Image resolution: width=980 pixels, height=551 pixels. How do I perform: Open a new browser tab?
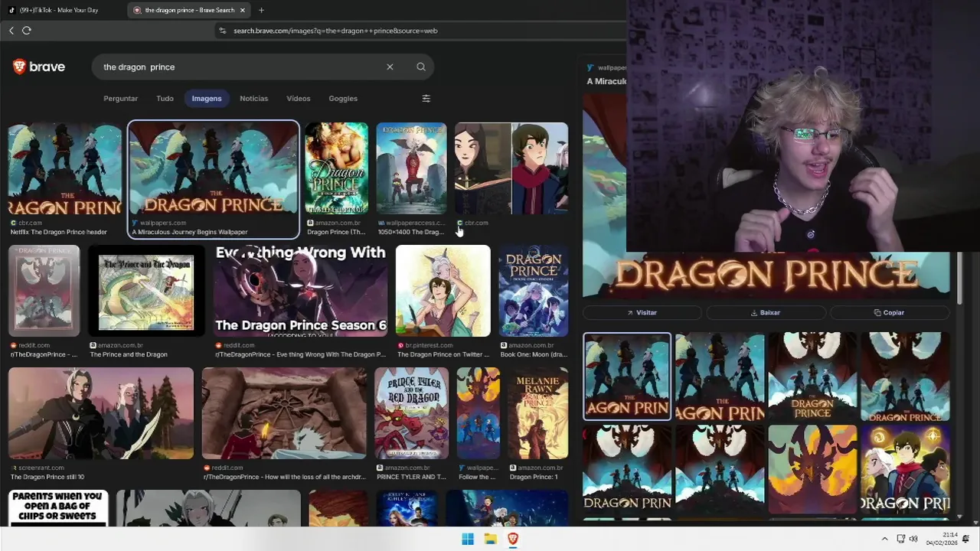[x=261, y=10]
